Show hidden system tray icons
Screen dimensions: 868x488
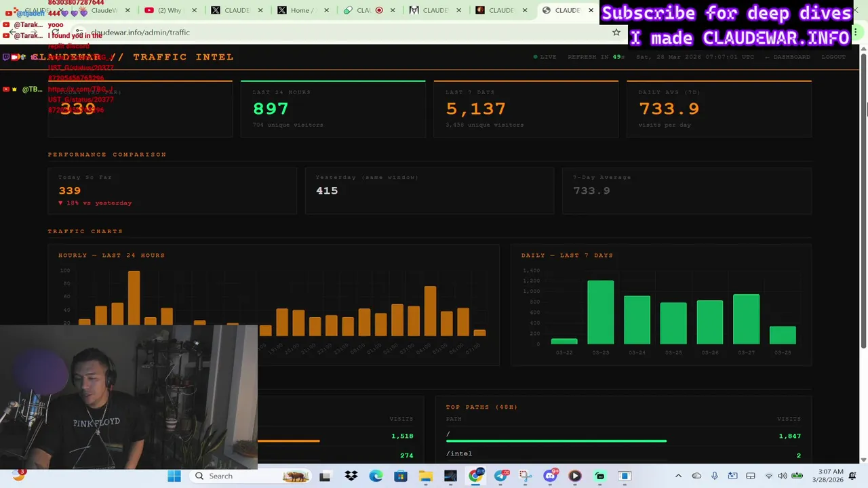coord(678,476)
